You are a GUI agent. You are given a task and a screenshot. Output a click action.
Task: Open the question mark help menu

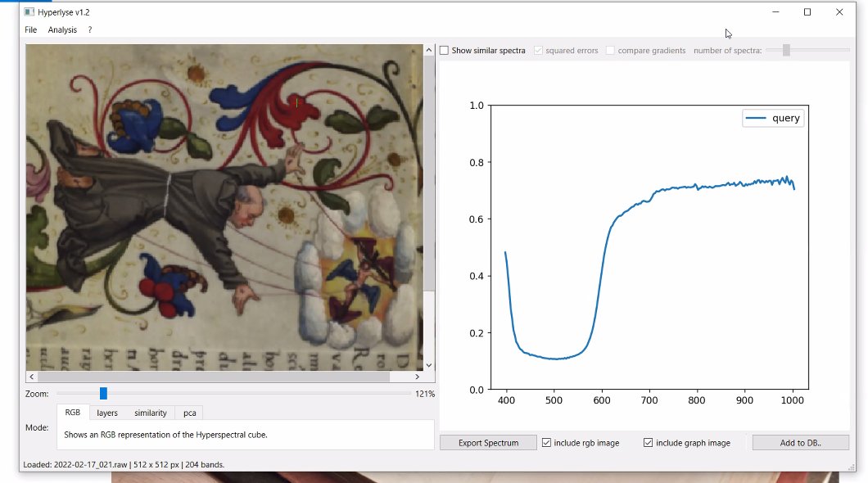coord(90,29)
